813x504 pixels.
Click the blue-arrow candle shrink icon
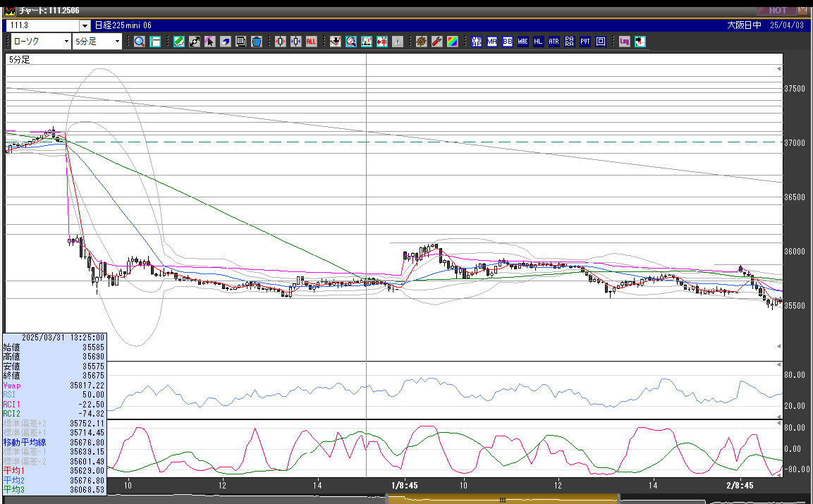point(296,42)
